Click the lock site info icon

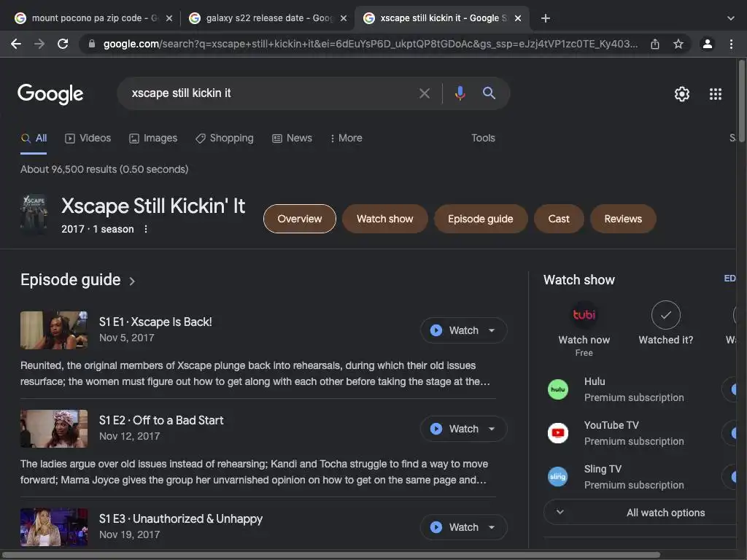[x=92, y=44]
